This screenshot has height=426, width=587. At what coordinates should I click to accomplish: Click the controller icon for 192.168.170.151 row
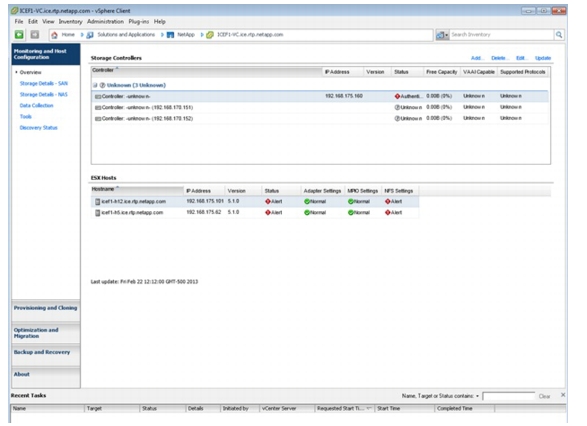(x=98, y=108)
